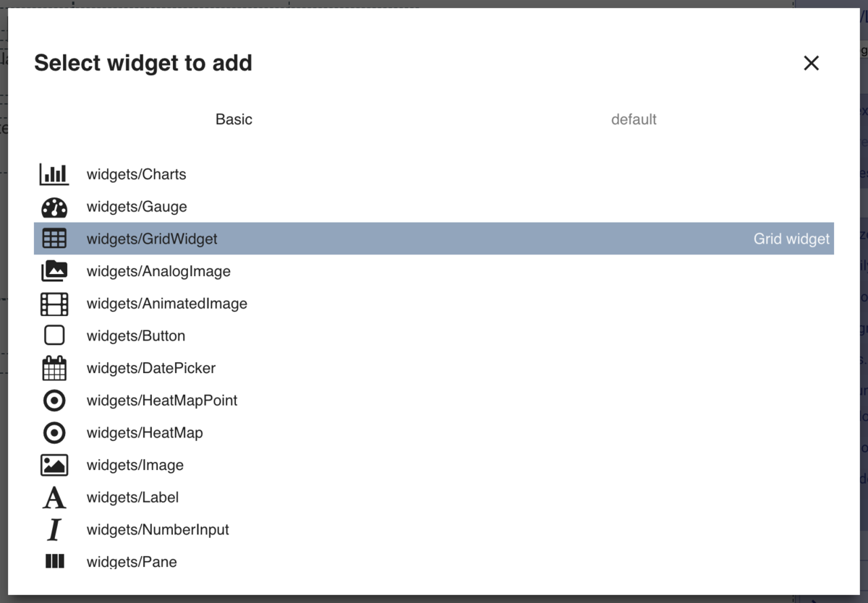This screenshot has width=868, height=603.
Task: Click the GridWidget table icon
Action: click(54, 239)
